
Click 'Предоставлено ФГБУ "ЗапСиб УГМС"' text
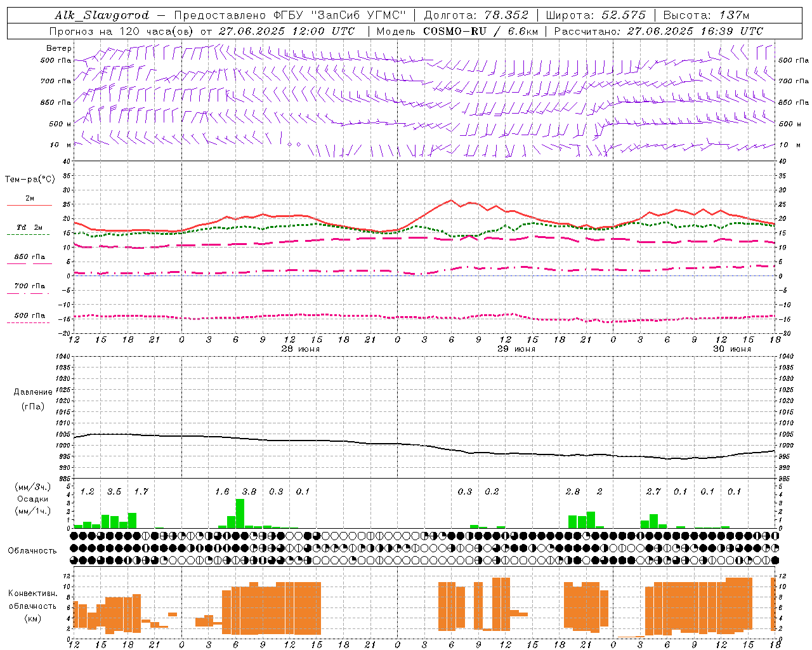tap(289, 15)
